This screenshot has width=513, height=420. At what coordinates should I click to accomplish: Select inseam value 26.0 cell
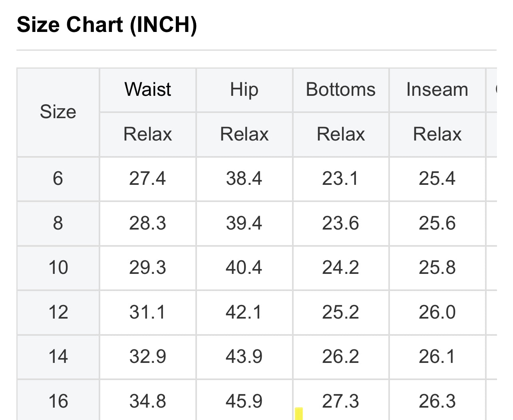(437, 312)
